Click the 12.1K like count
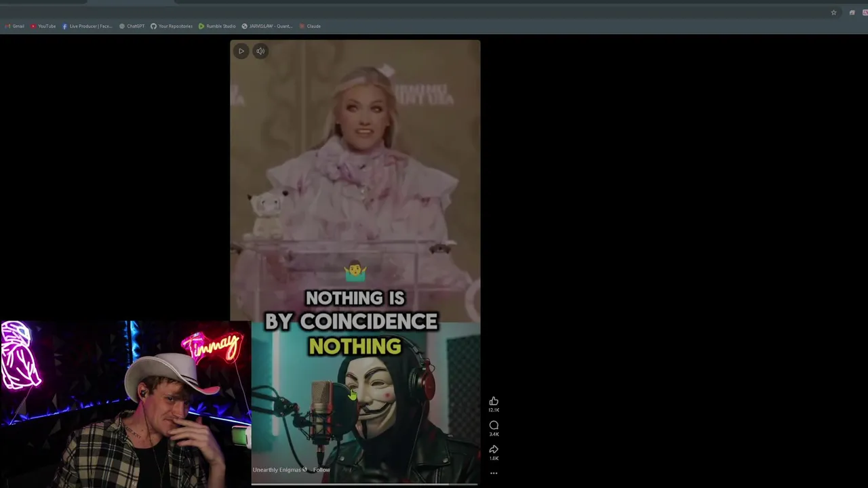The height and width of the screenshot is (488, 868). tap(494, 410)
